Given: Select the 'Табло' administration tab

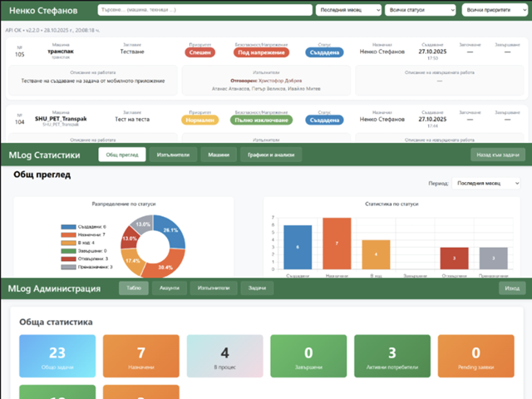Looking at the screenshot, I should pyautogui.click(x=134, y=288).
